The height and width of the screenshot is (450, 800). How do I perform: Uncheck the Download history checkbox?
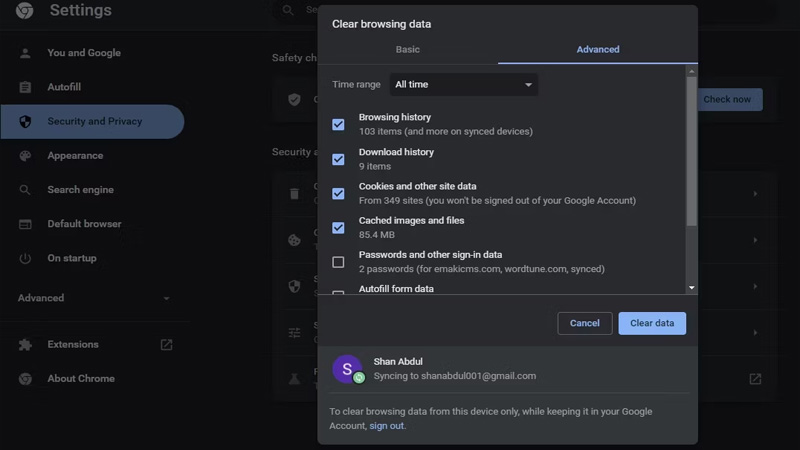point(338,159)
